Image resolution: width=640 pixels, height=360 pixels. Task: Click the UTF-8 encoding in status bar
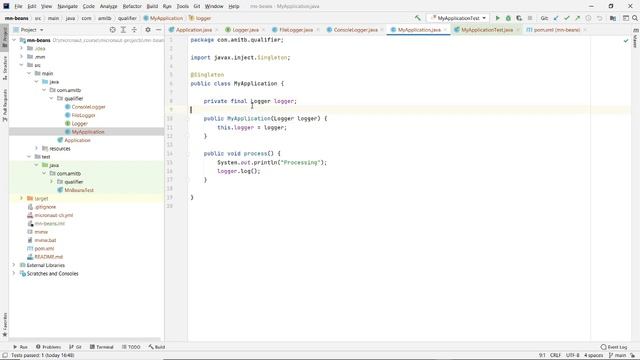[572, 356]
